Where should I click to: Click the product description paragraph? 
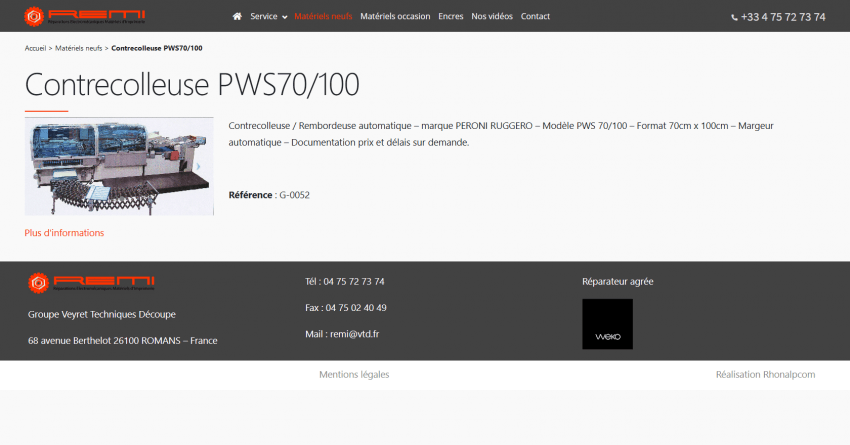501,134
